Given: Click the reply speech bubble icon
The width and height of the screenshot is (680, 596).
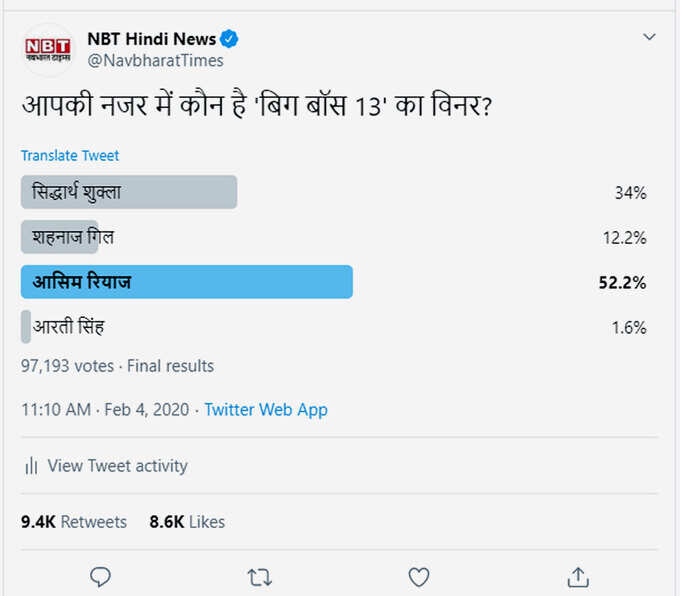Looking at the screenshot, I should point(100,577).
